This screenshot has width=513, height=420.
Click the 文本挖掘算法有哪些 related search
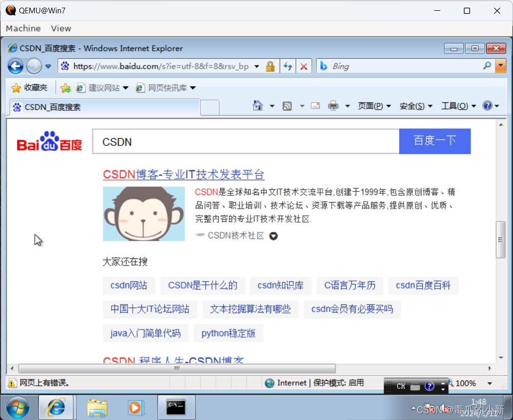[x=250, y=309]
